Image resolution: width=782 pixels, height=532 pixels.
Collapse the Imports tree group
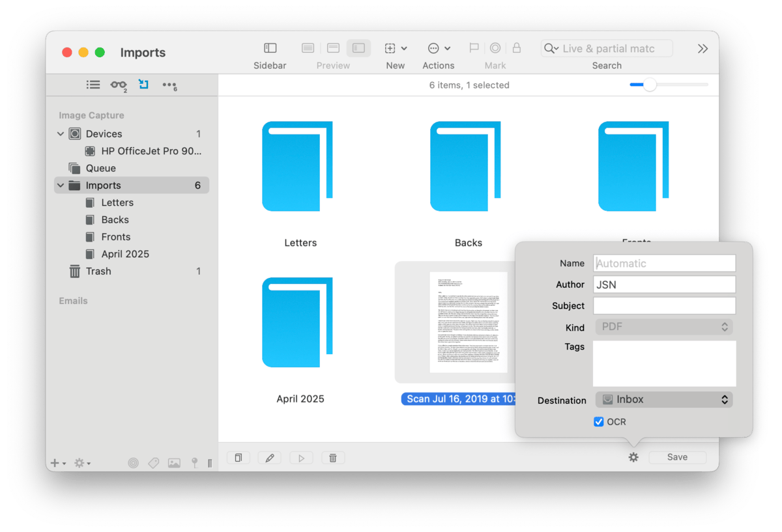coord(61,186)
